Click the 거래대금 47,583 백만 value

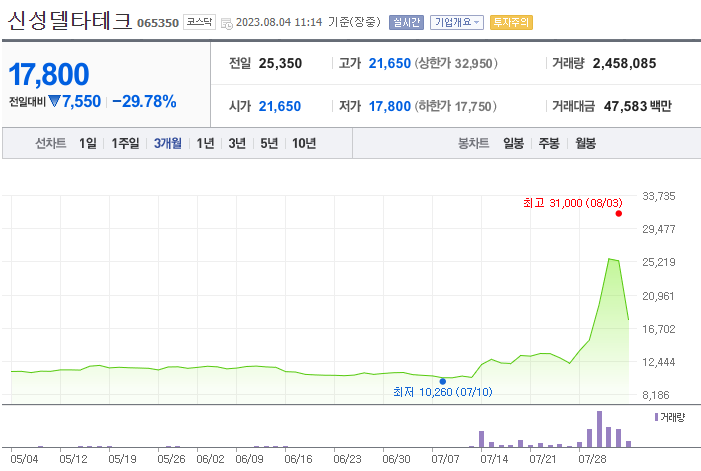point(638,106)
